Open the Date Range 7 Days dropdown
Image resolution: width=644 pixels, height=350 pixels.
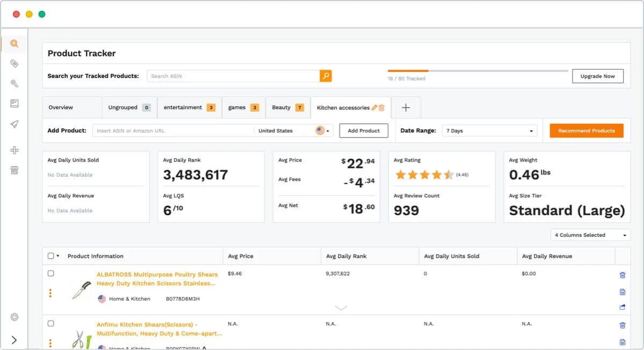pos(489,130)
